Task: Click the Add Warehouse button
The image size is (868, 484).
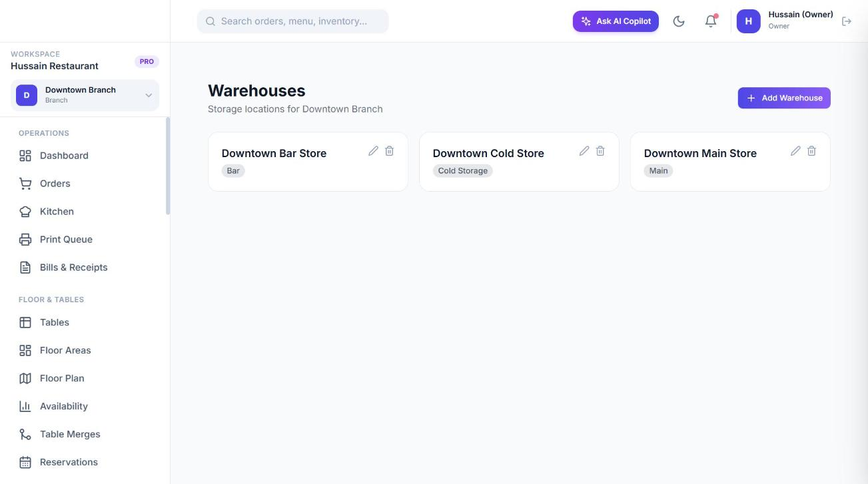Action: [x=784, y=98]
